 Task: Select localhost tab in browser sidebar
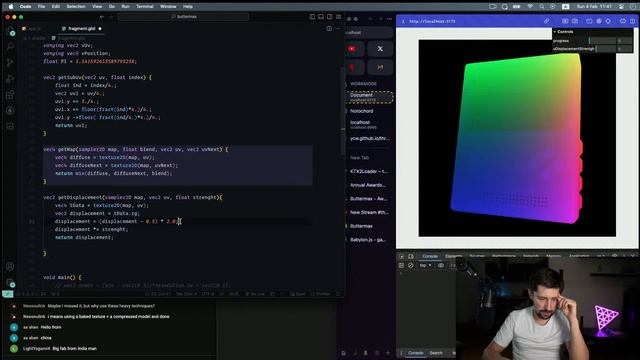tap(369, 124)
